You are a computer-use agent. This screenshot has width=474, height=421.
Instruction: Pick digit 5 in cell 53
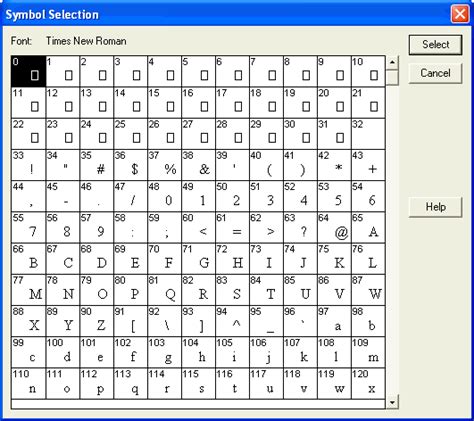pyautogui.click(x=334, y=196)
